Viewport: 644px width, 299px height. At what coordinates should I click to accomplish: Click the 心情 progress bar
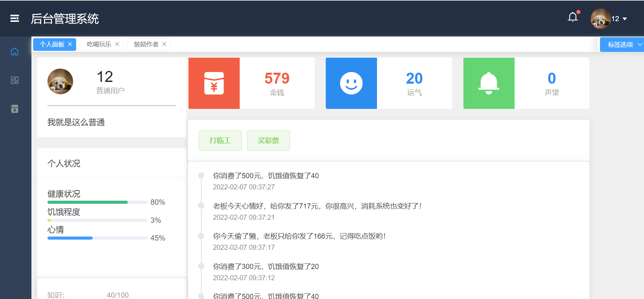98,238
